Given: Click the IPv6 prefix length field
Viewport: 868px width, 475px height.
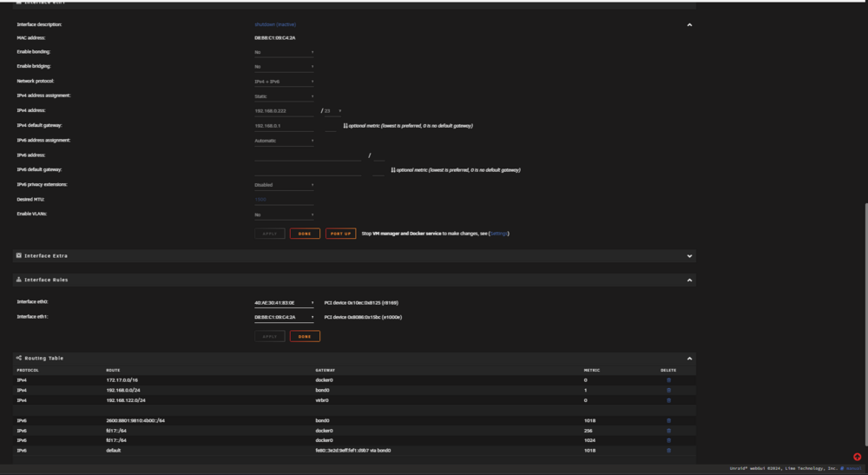Looking at the screenshot, I should (378, 155).
